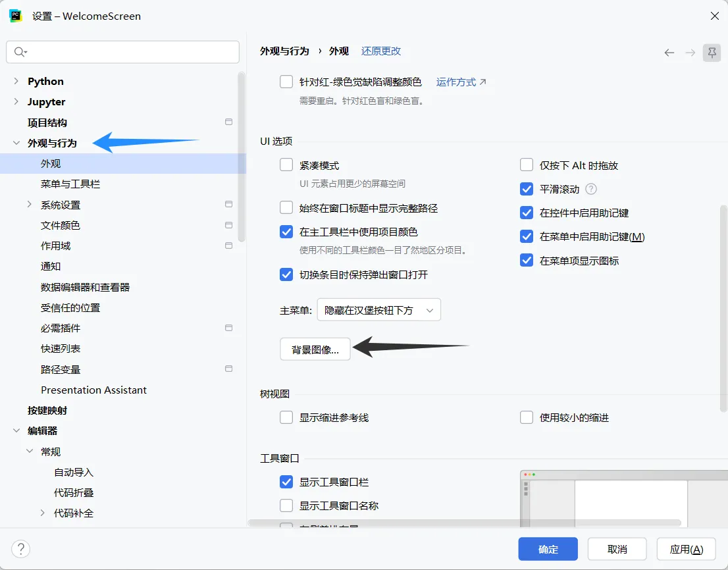Click the settings search input field

pyautogui.click(x=122, y=52)
